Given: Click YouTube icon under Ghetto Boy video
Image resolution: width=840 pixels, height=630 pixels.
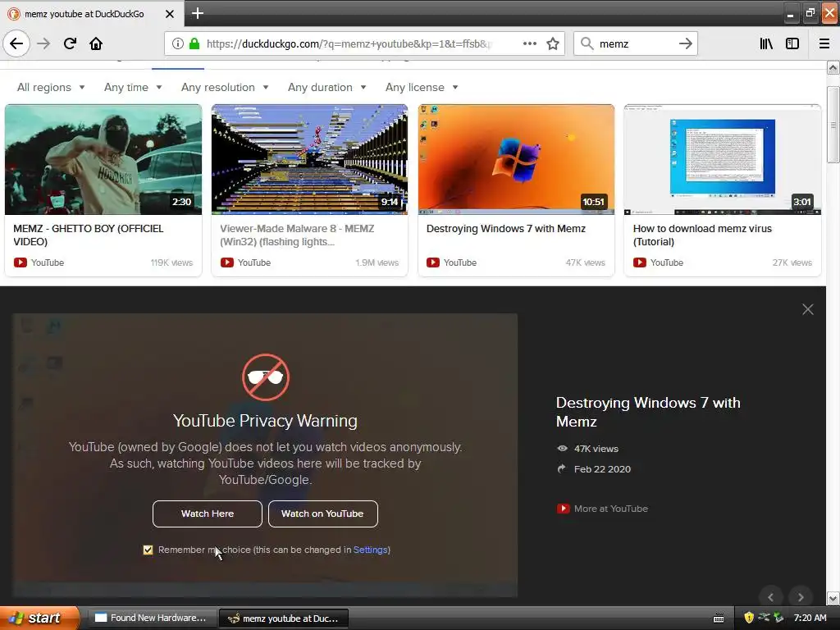Looking at the screenshot, I should tap(21, 262).
